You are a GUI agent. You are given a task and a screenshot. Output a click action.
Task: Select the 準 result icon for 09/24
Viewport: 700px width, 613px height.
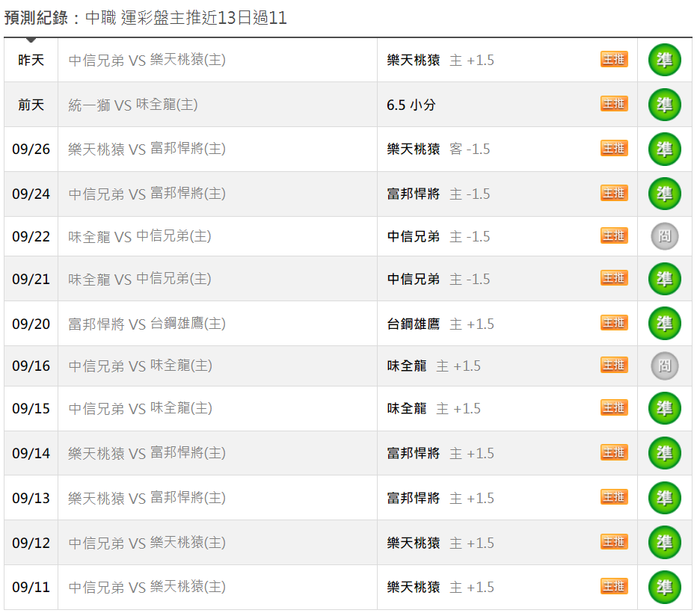tap(664, 194)
